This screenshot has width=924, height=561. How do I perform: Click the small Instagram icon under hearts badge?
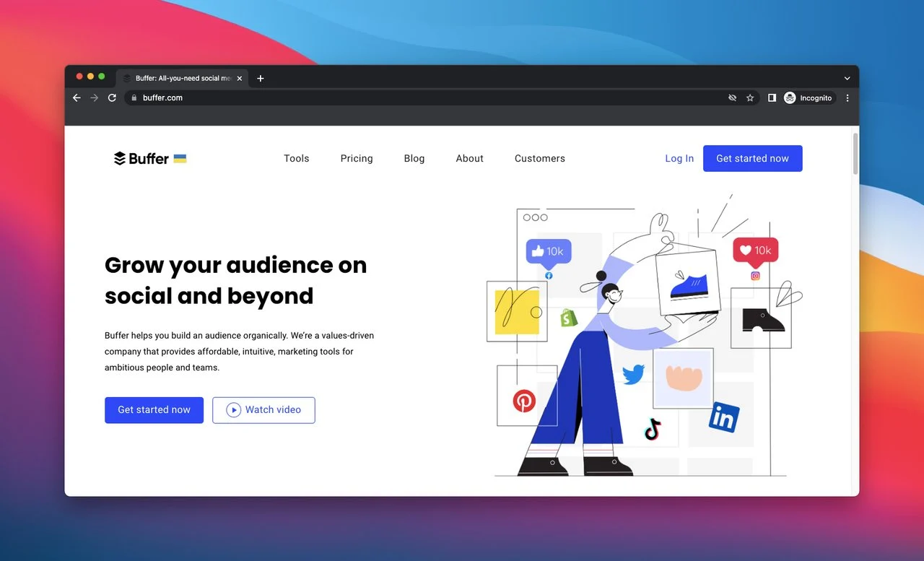coord(756,276)
